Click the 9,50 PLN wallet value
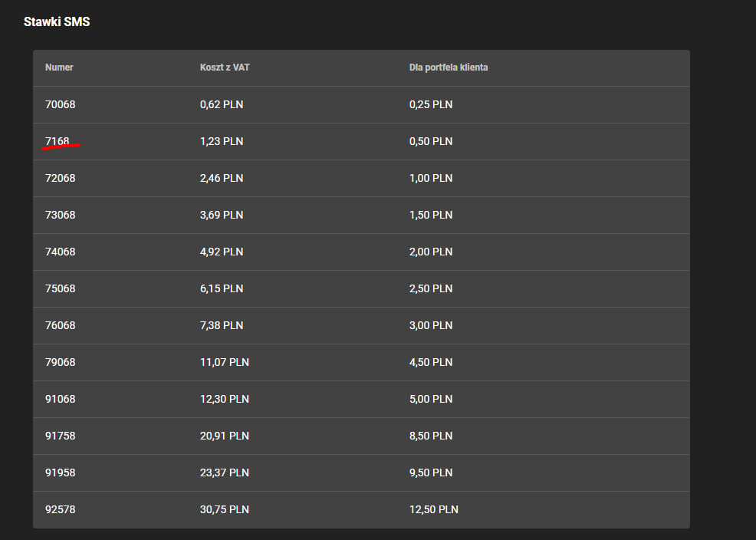 click(x=431, y=472)
